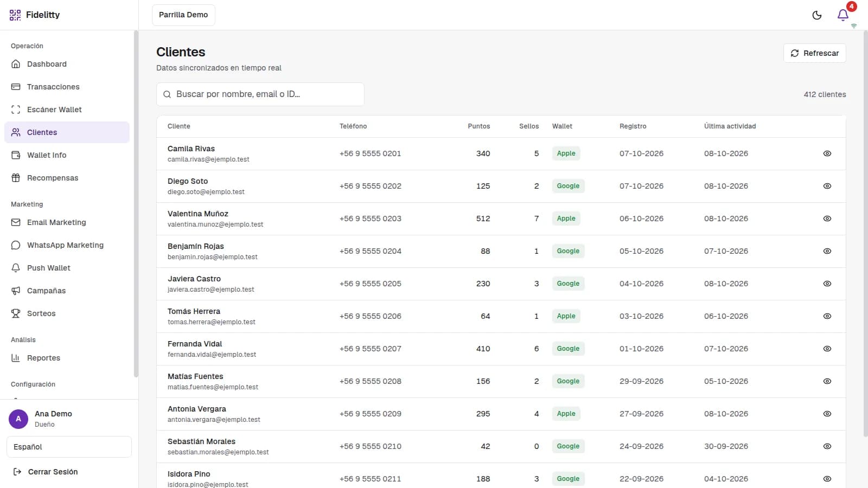Click the Campañas megaphone icon
This screenshot has height=488, width=868.
(16, 291)
